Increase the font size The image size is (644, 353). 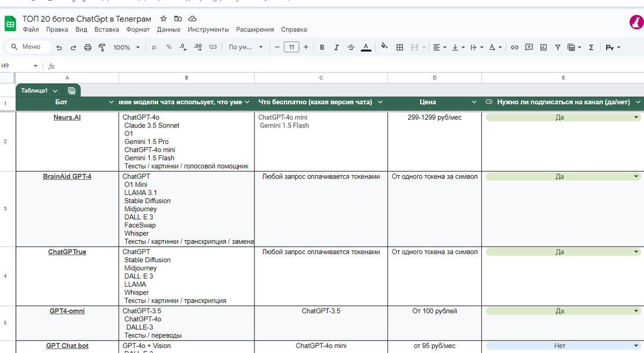click(306, 47)
